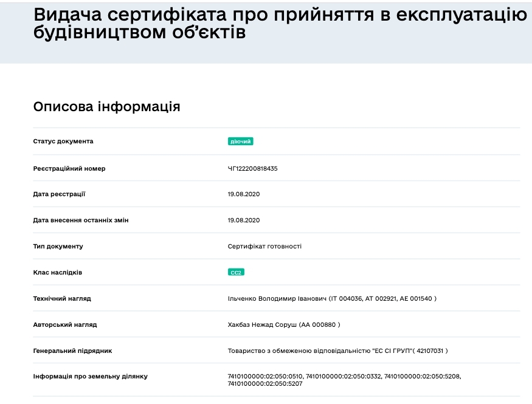The width and height of the screenshot is (532, 404).
Task: Click the 'Дата внесення останніх змін' label
Action: click(x=81, y=221)
